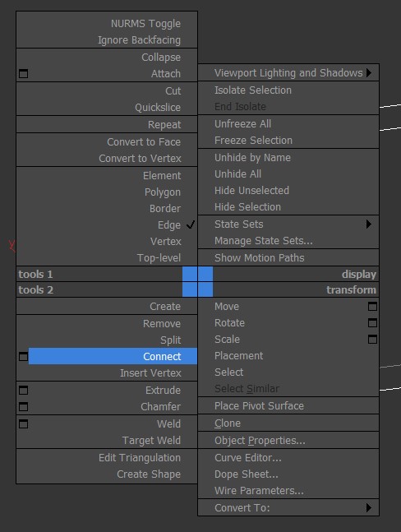
Task: Open Extrude settings box icon
Action: pyautogui.click(x=23, y=391)
